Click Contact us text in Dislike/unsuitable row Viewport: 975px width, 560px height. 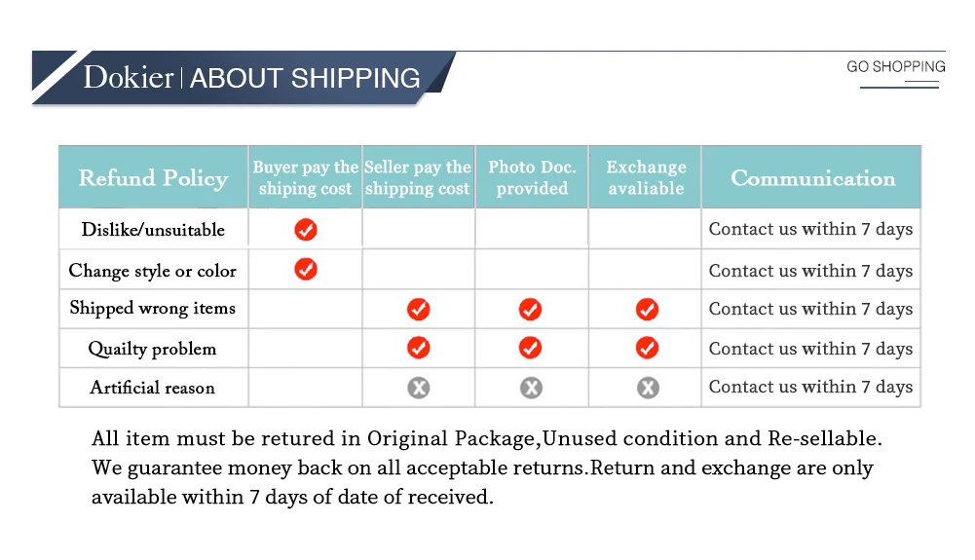(810, 230)
